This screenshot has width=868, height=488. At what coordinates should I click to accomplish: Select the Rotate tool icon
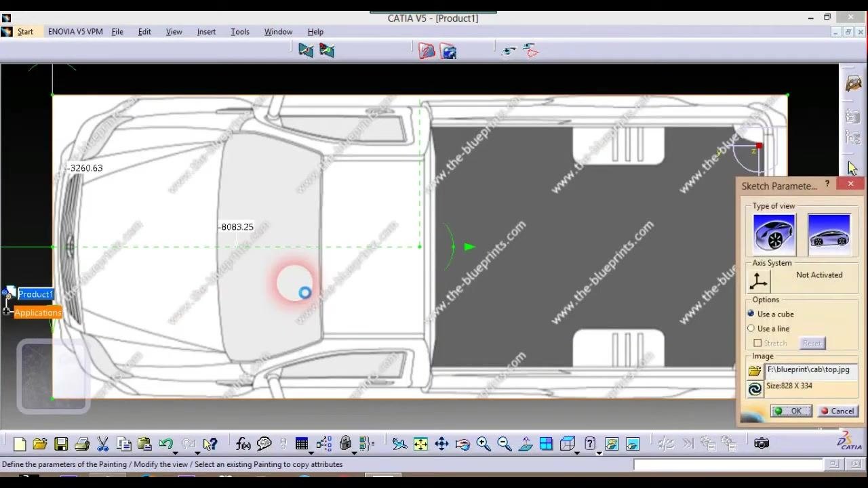(462, 444)
